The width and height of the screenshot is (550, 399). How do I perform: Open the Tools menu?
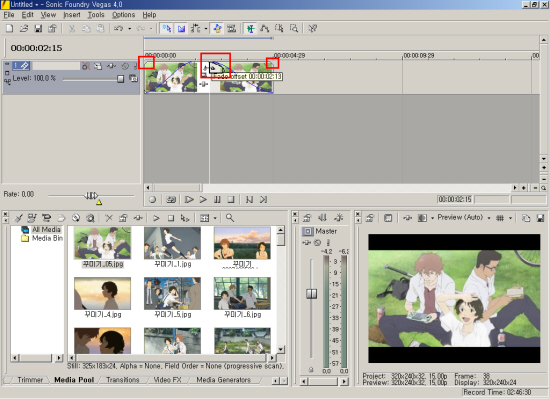(96, 15)
